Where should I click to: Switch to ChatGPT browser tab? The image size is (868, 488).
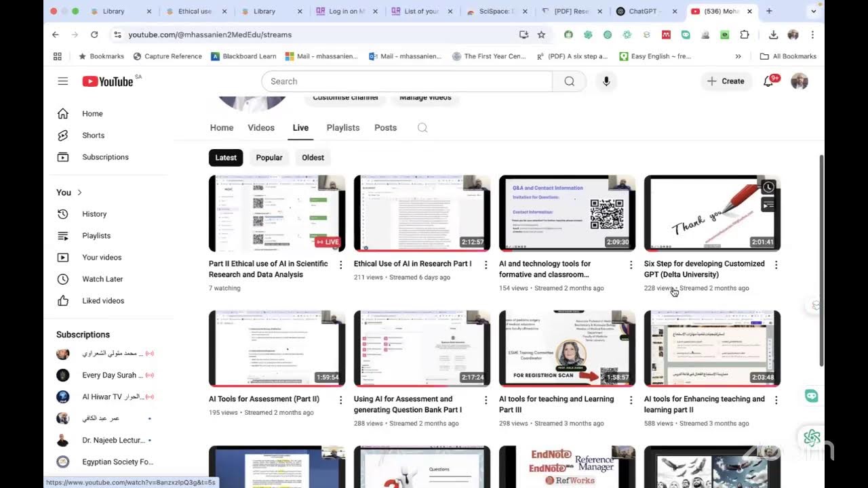click(x=648, y=11)
